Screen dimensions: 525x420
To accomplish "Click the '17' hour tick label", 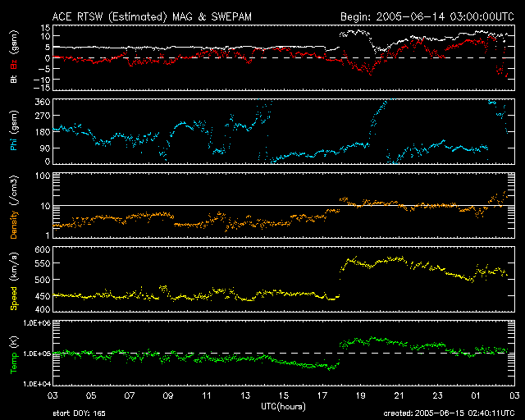I will [x=322, y=396].
